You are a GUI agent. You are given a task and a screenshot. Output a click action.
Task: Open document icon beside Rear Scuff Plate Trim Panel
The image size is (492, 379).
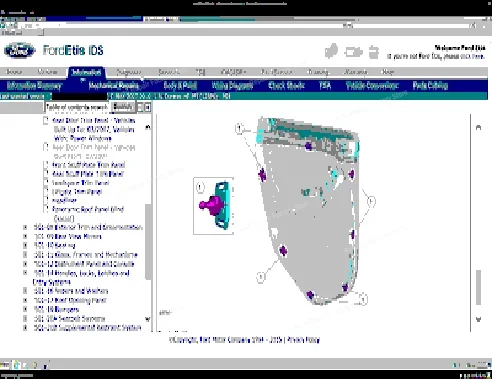46,174
